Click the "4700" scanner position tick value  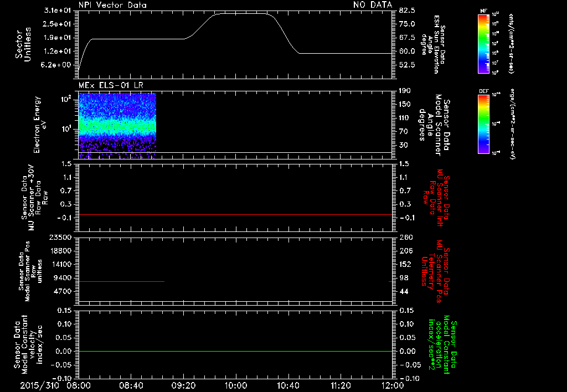pyautogui.click(x=63, y=291)
